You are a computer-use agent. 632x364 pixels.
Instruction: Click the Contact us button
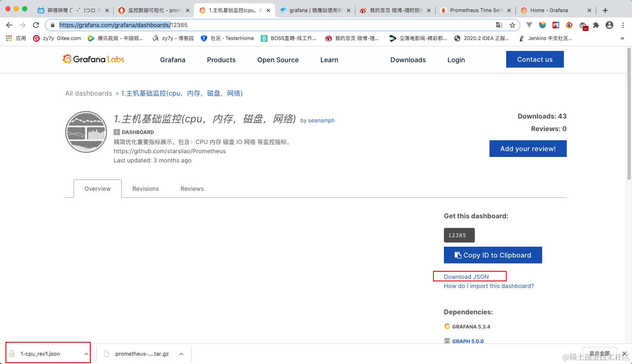535,59
